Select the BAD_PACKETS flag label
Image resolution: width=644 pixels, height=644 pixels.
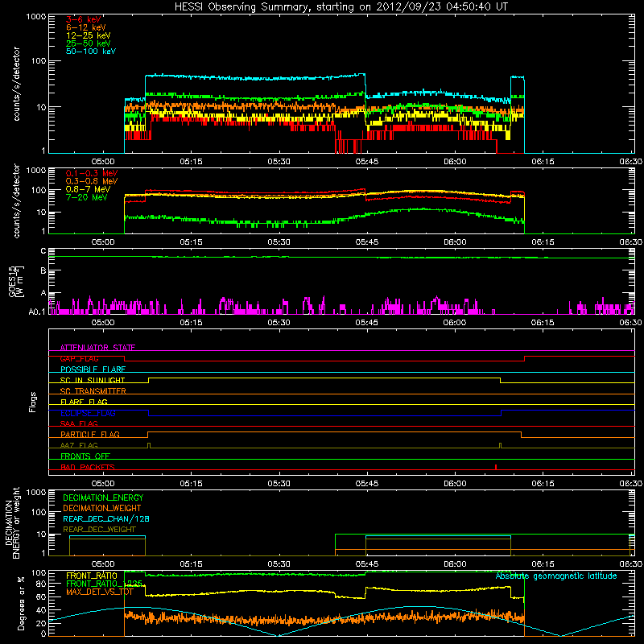88,467
